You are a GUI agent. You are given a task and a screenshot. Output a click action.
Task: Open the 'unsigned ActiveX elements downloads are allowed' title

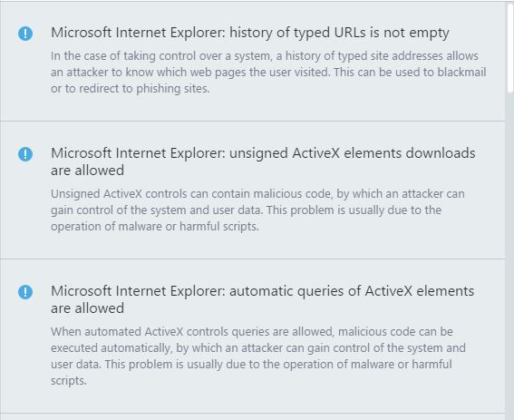tap(263, 161)
